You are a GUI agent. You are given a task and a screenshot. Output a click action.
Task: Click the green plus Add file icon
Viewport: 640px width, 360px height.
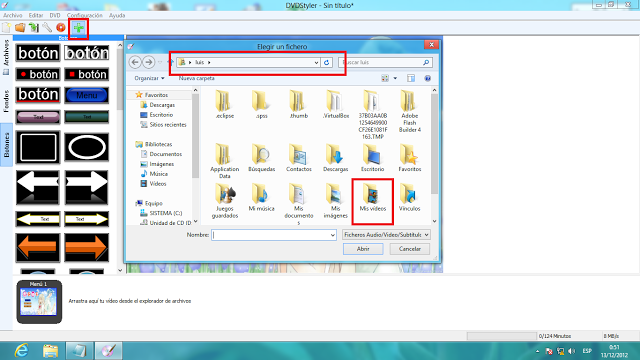tap(78, 28)
